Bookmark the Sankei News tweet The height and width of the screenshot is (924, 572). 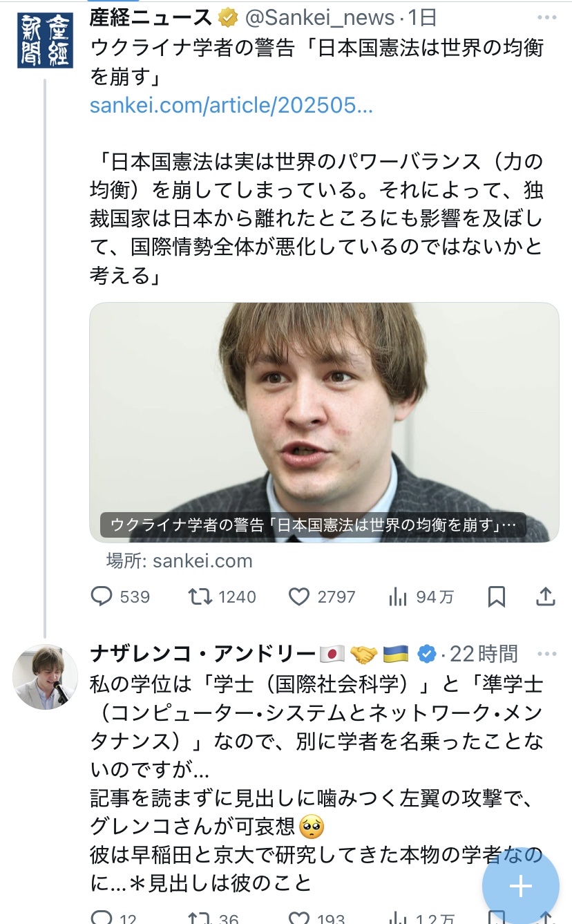tap(496, 596)
